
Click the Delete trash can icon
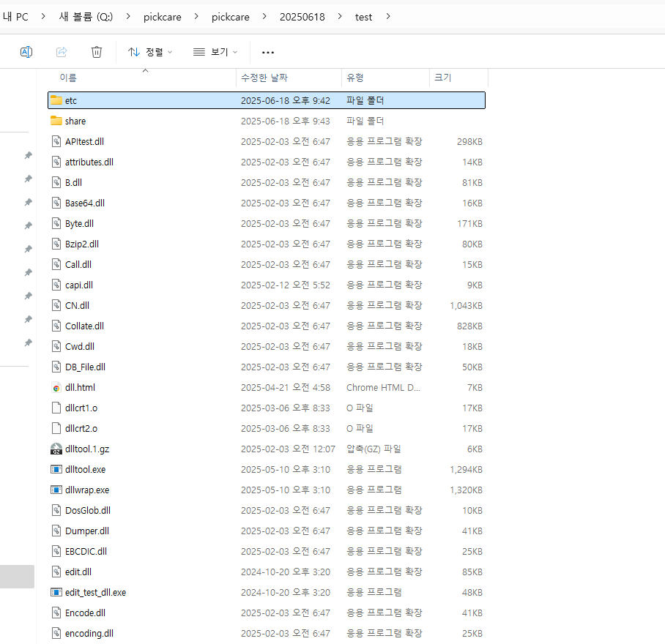click(x=97, y=52)
